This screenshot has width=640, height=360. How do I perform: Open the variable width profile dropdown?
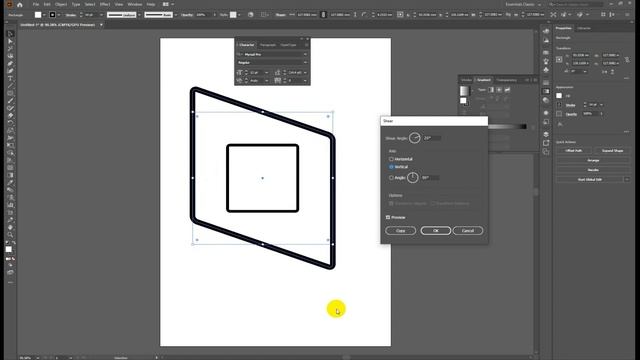(x=139, y=15)
